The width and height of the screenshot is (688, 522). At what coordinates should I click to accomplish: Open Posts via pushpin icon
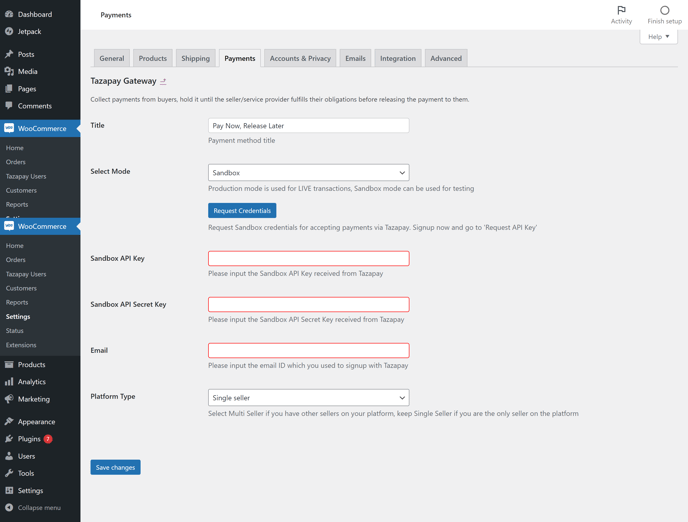click(9, 54)
